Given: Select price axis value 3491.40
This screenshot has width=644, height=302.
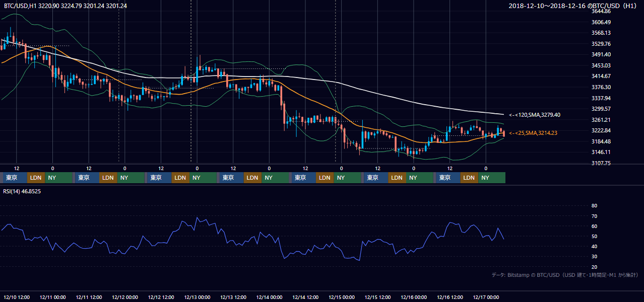Looking at the screenshot, I should pyautogui.click(x=601, y=54).
